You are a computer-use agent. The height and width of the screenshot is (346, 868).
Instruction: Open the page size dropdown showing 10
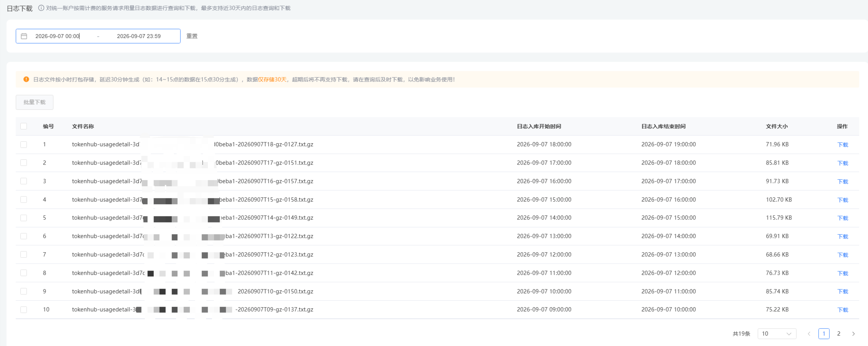click(x=777, y=334)
